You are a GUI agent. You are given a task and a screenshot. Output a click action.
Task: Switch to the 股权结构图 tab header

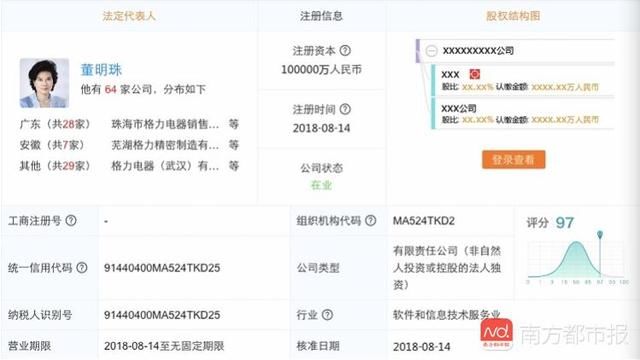[513, 16]
